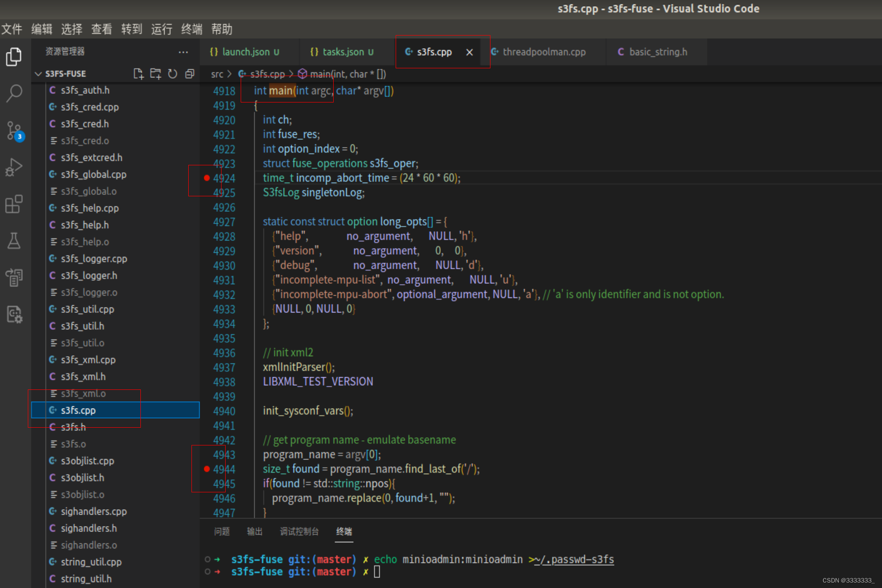Viewport: 882px width, 588px height.
Task: Open the 运行 menu
Action: pos(161,29)
